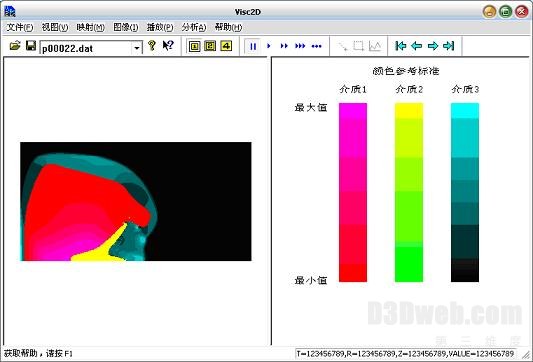Viewport: 533px width, 362px height.
Task: Open the 帮助(H) menu
Action: tap(228, 28)
